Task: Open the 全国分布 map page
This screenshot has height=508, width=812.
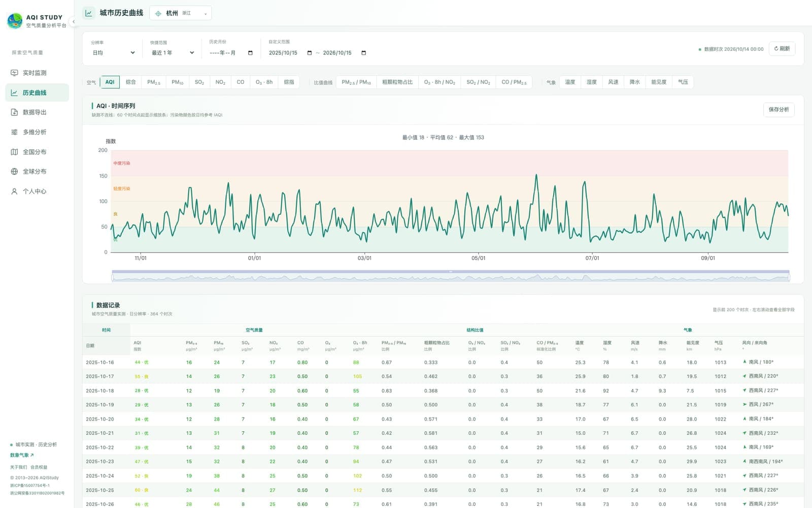Action: point(37,152)
